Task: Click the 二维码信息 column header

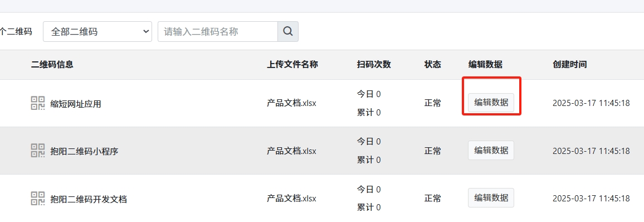Action: 52,65
